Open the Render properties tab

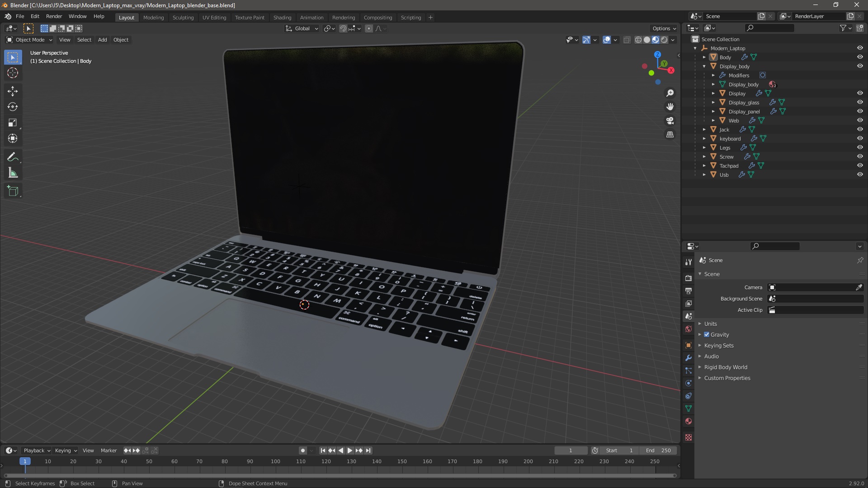[x=689, y=278]
